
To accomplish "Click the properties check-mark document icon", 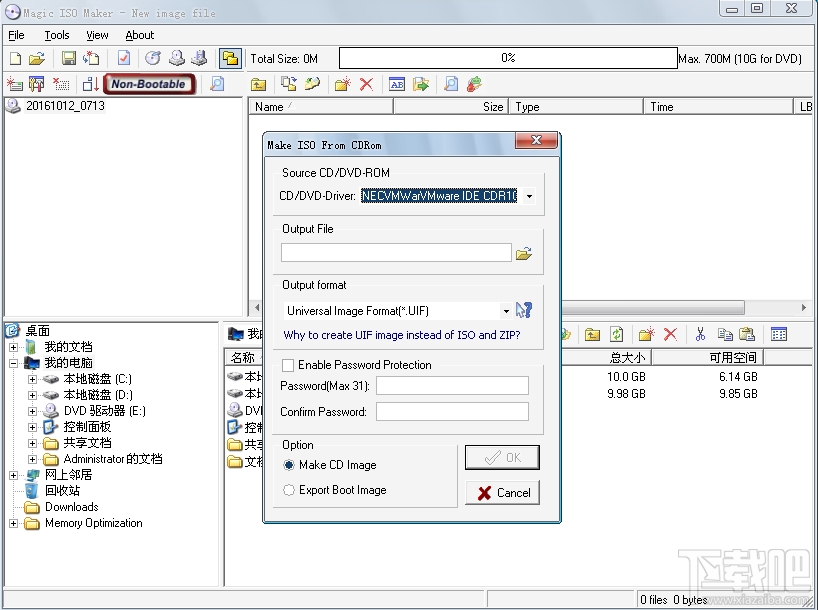I will point(124,58).
